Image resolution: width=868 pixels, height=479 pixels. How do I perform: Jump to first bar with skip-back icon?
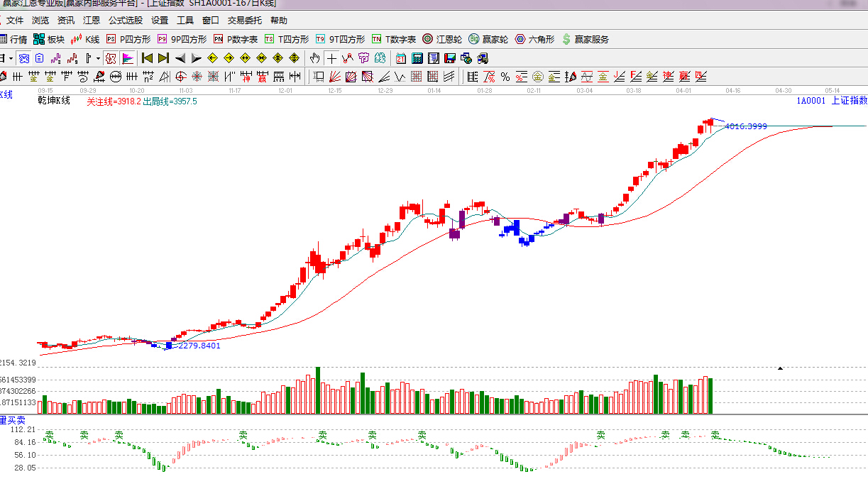tap(147, 58)
